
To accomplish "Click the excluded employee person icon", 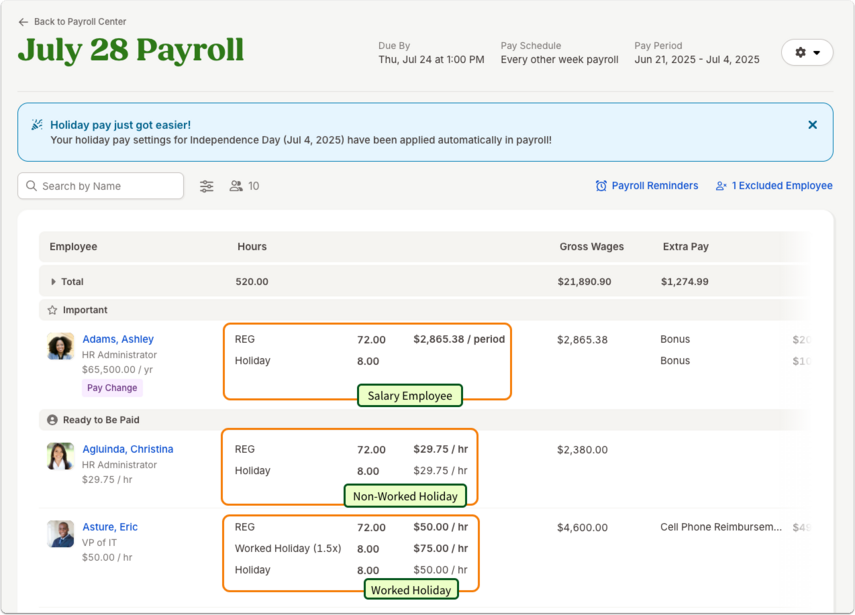I will tap(721, 186).
